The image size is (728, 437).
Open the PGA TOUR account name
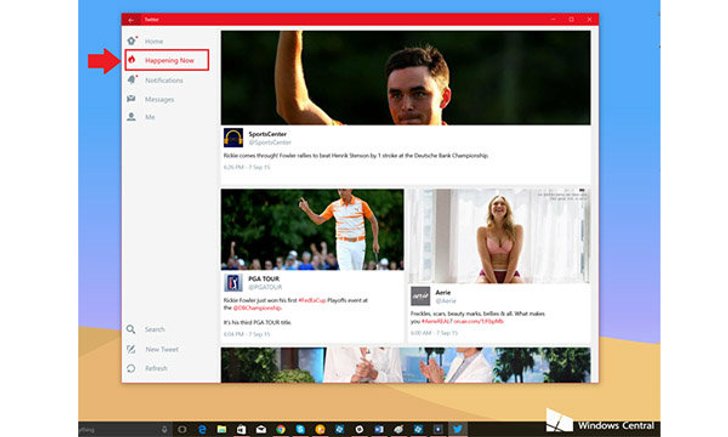click(264, 279)
